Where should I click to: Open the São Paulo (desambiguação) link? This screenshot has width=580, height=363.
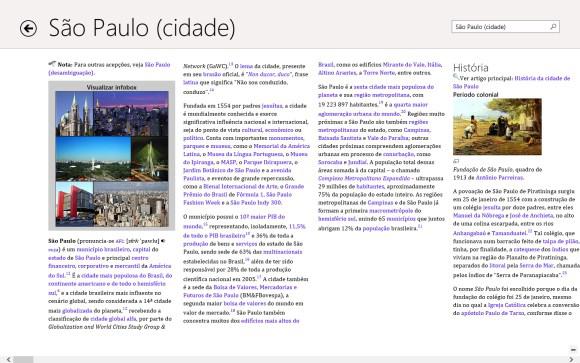[x=109, y=69]
